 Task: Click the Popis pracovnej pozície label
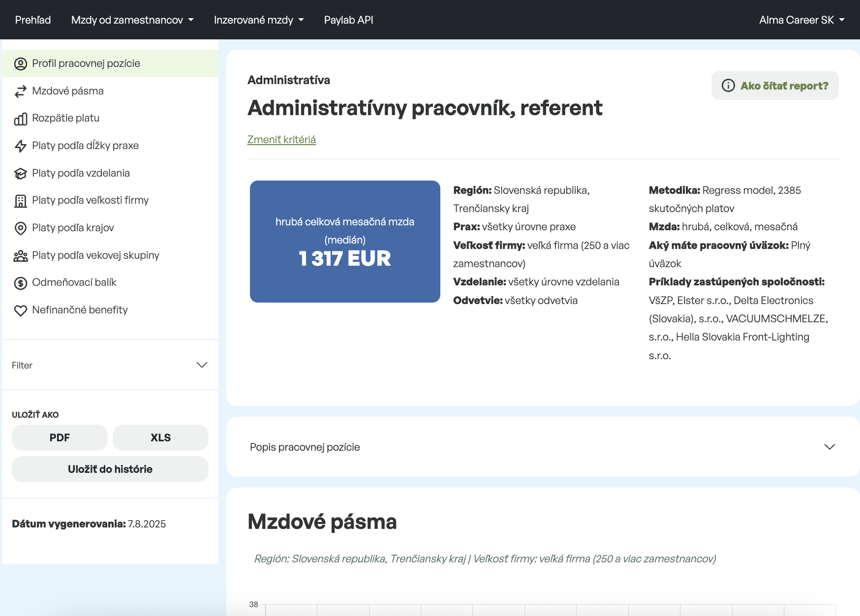pos(305,447)
